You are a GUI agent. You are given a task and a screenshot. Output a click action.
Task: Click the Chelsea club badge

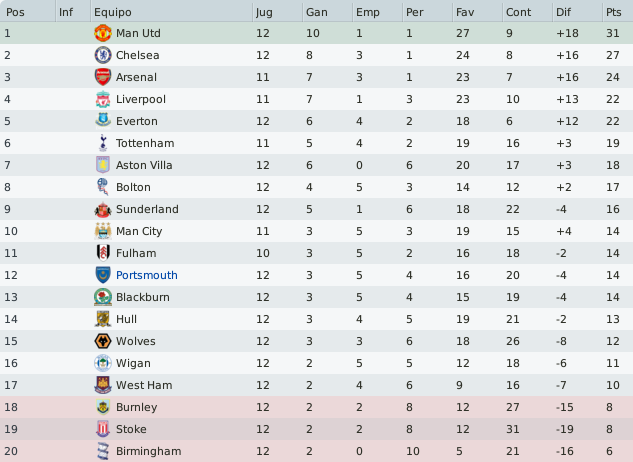pyautogui.click(x=103, y=55)
